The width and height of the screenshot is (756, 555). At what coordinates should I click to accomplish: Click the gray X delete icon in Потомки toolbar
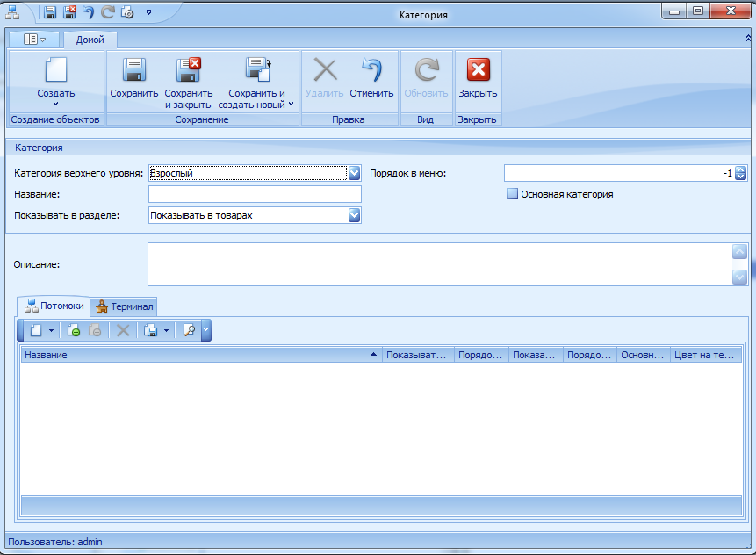point(124,330)
